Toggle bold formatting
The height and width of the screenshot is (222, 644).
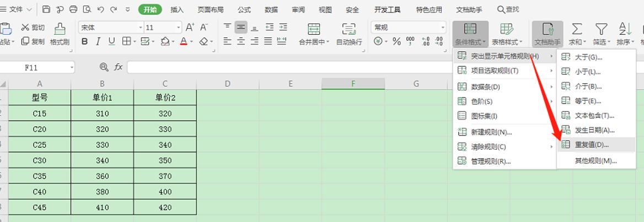pyautogui.click(x=84, y=41)
